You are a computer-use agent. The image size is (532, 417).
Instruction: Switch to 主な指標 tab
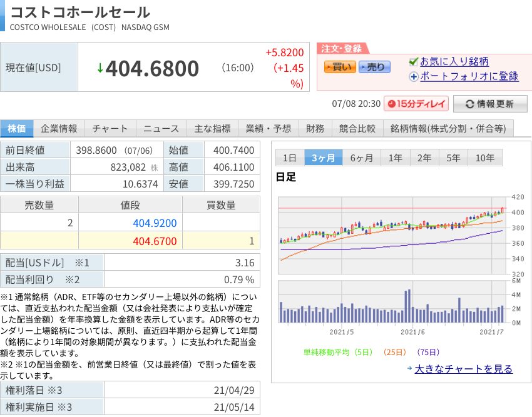[x=212, y=129]
